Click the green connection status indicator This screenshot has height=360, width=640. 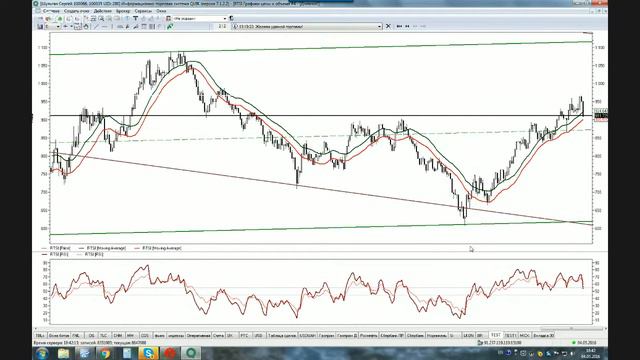click(x=574, y=343)
